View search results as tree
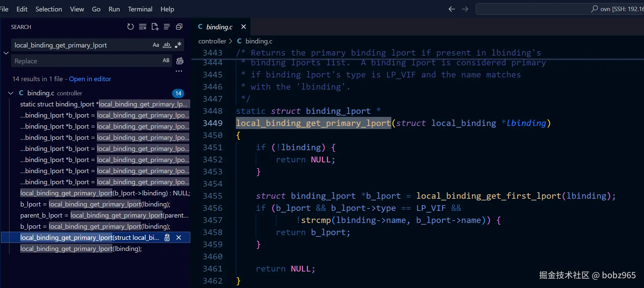The image size is (644, 288). [167, 27]
